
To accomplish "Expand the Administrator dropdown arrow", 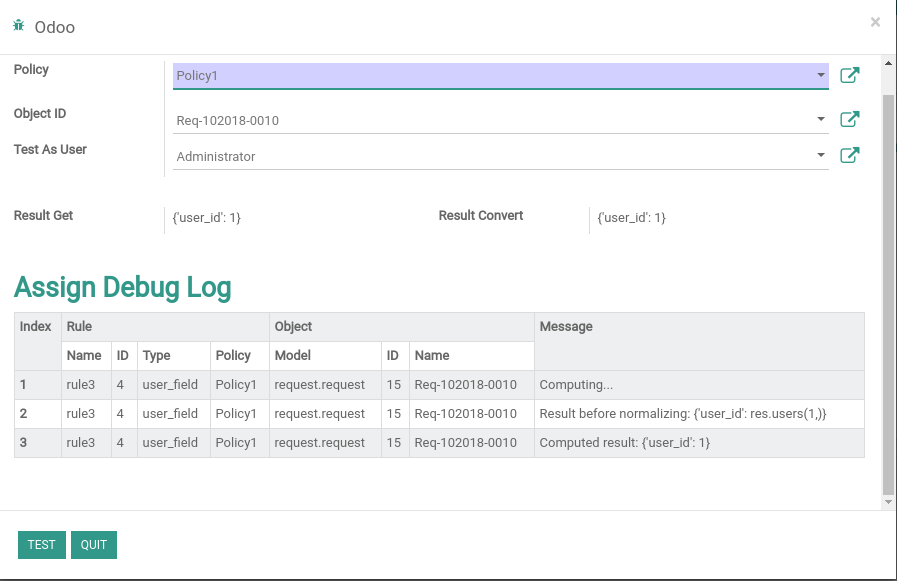I will pyautogui.click(x=821, y=155).
